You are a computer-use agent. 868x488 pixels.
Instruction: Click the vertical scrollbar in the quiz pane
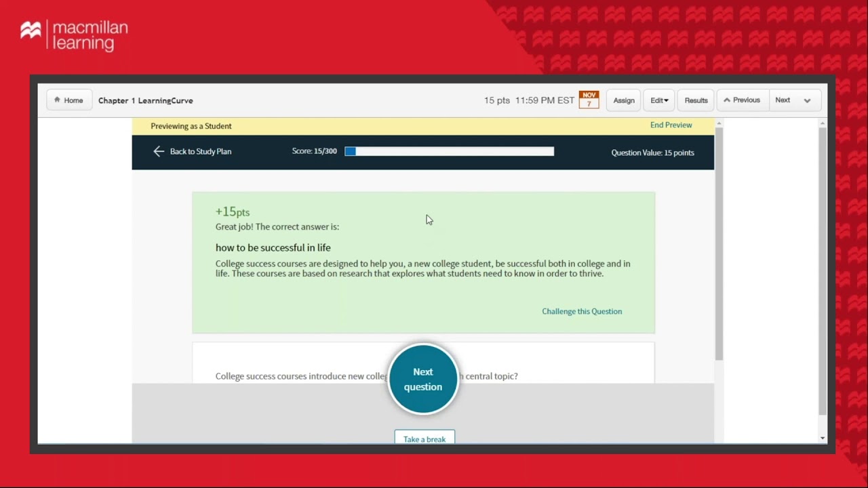tap(719, 244)
